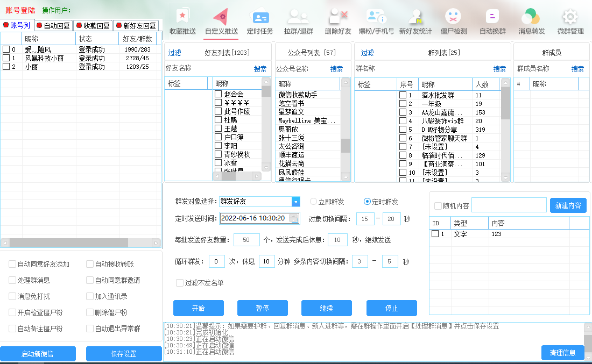Open the 消息转发 toolbar icon

(x=532, y=22)
